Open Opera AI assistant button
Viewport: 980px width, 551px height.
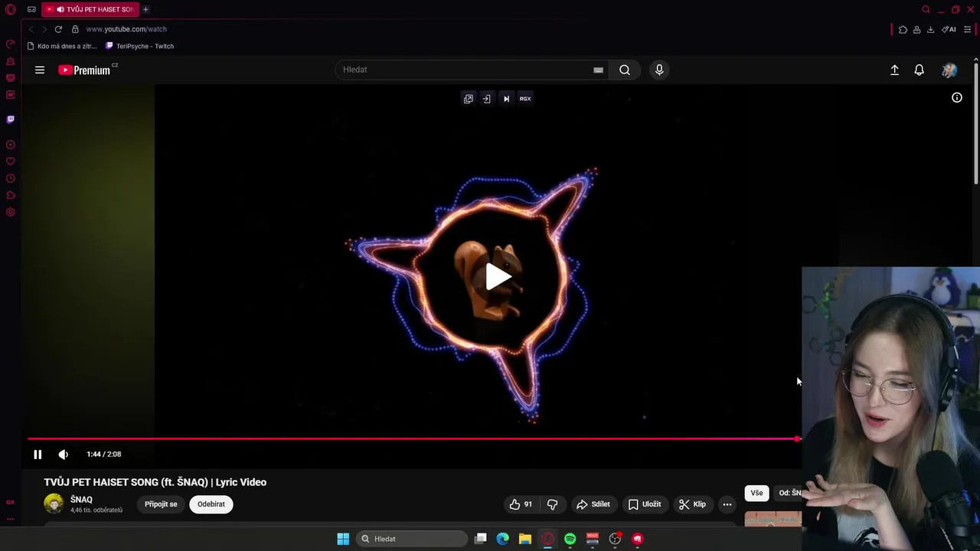[949, 29]
